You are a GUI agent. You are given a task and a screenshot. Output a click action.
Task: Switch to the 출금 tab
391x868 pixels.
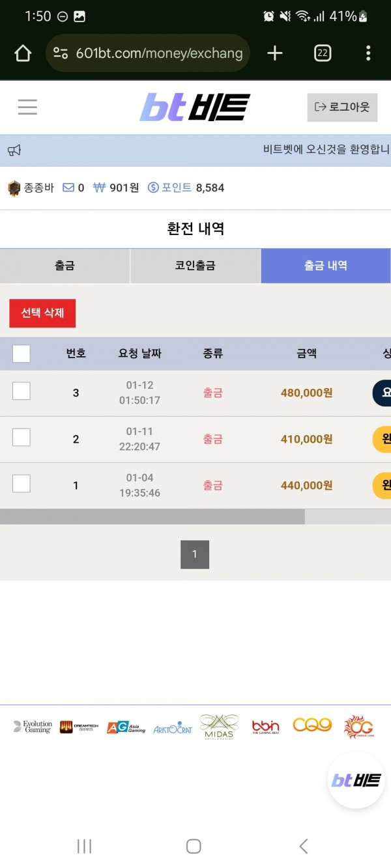[65, 266]
